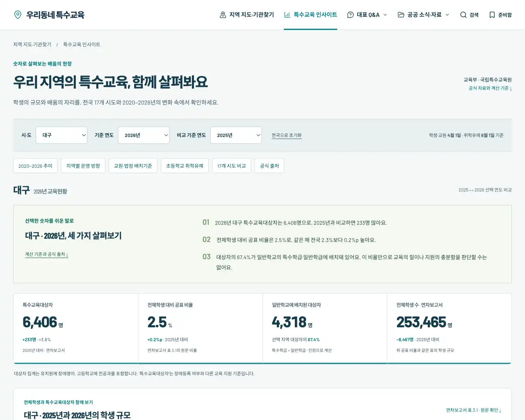Click the 전국으로 초기화 link
This screenshot has height=420, width=525.
(286, 135)
